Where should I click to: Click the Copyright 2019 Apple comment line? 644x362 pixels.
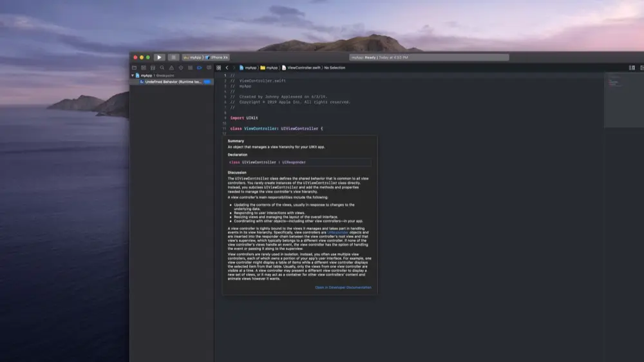coord(290,102)
